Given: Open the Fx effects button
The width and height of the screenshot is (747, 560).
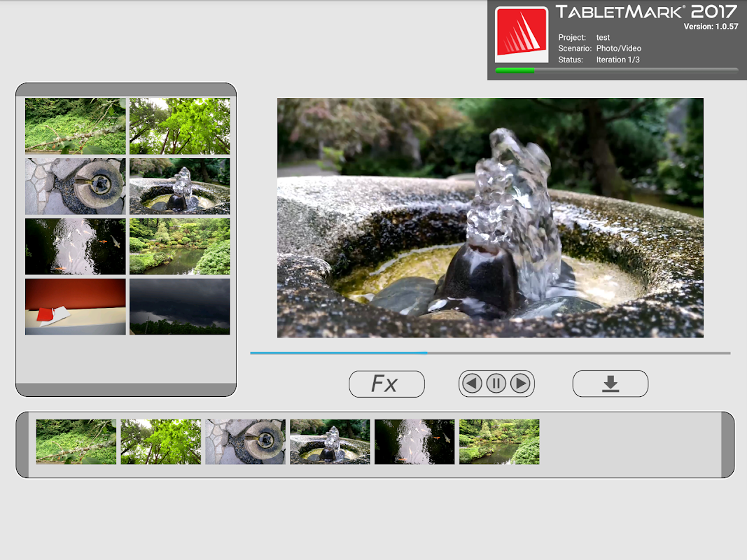Looking at the screenshot, I should 386,384.
